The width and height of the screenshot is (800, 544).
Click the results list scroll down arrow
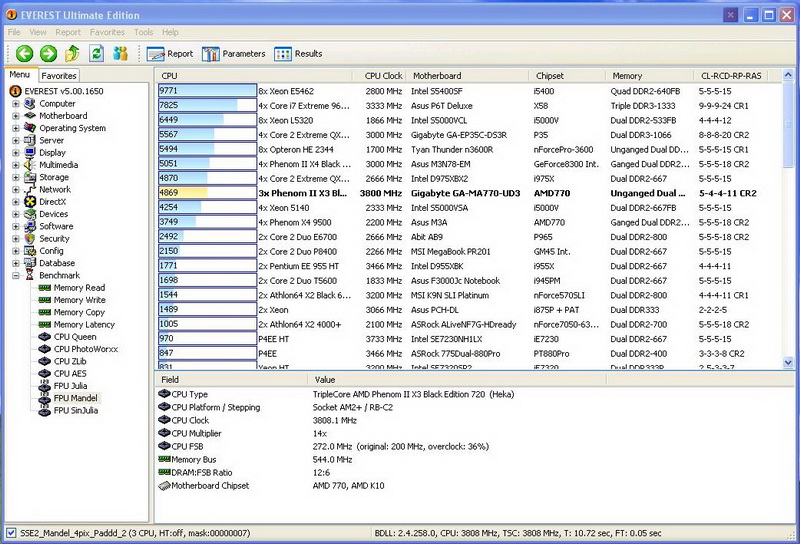tap(788, 362)
